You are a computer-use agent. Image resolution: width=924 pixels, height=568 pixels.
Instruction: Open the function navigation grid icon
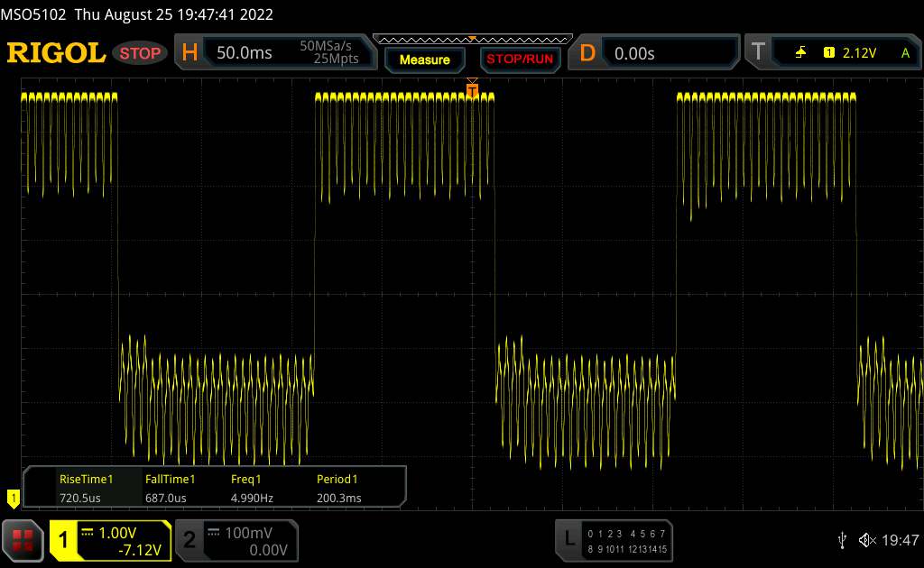point(23,539)
